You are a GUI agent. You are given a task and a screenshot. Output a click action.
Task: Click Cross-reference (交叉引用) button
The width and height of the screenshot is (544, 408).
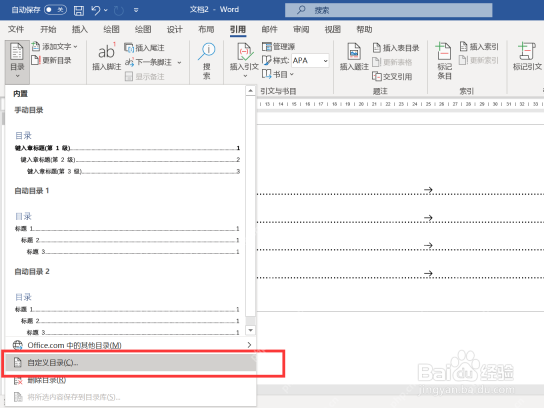click(x=392, y=76)
